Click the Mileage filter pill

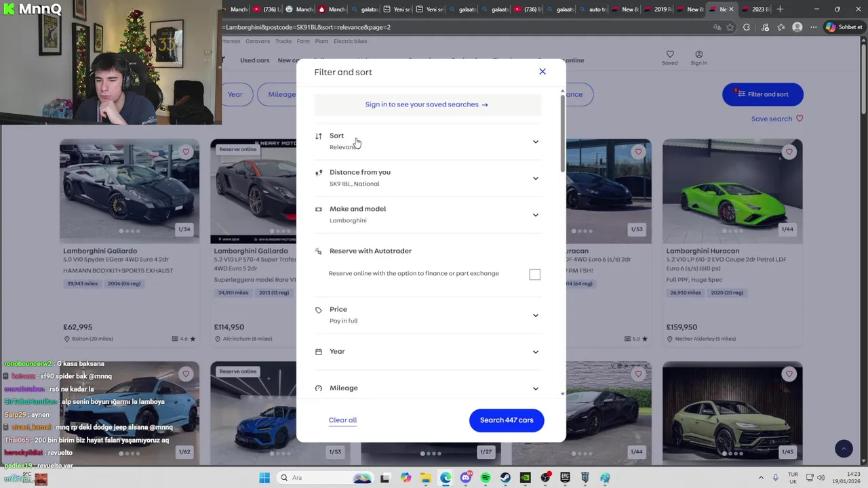(277, 94)
